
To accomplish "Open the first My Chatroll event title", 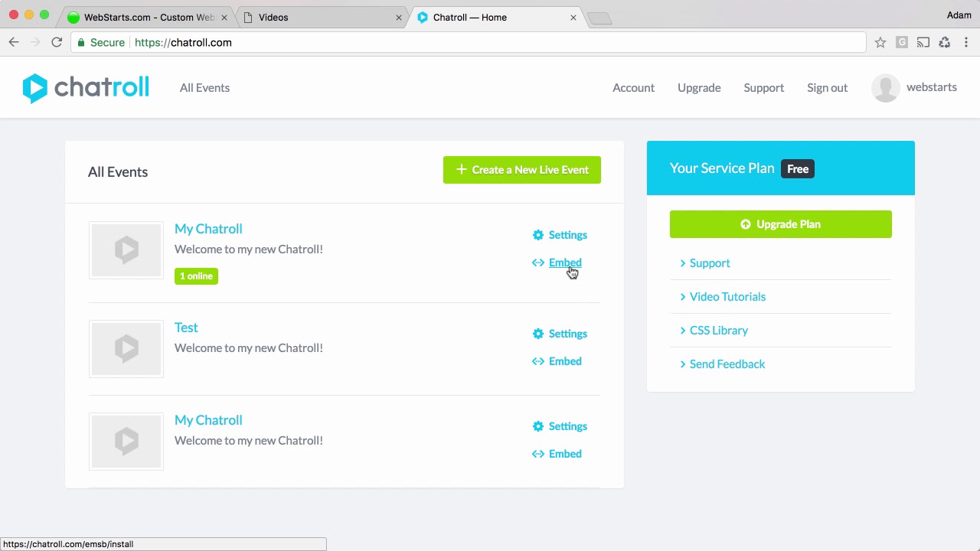I will point(208,229).
